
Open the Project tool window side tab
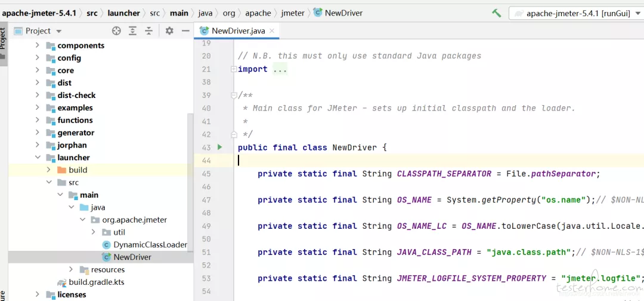4,44
